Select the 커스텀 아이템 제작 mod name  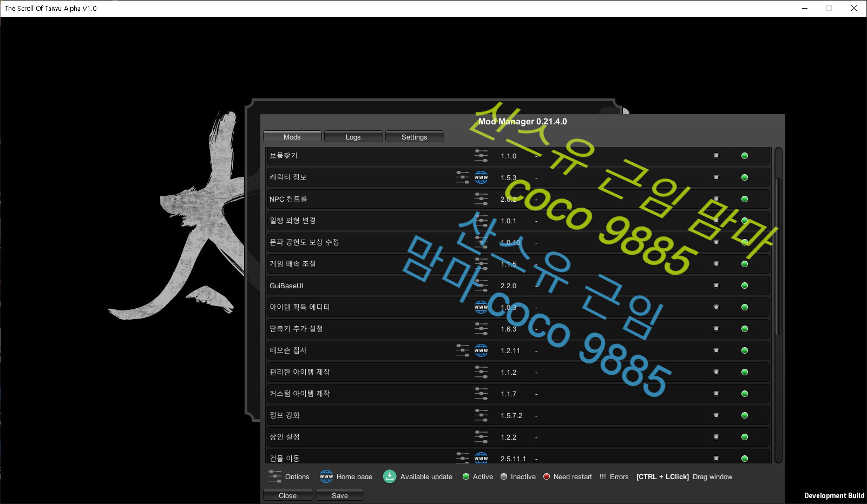pyautogui.click(x=300, y=394)
